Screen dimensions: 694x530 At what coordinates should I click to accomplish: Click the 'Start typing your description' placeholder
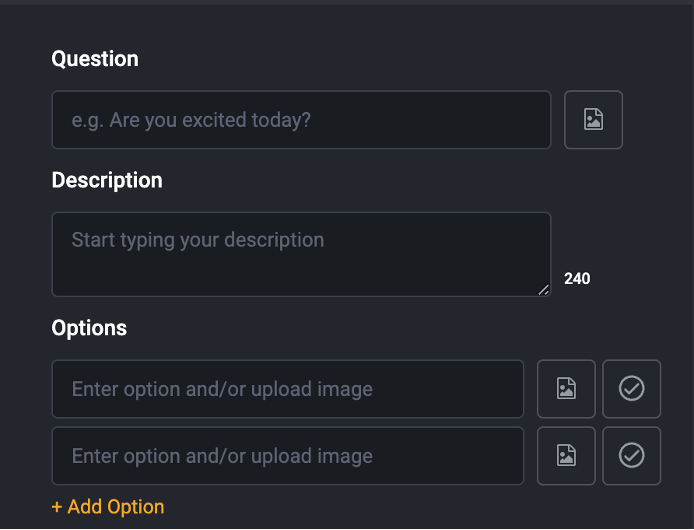(x=198, y=240)
